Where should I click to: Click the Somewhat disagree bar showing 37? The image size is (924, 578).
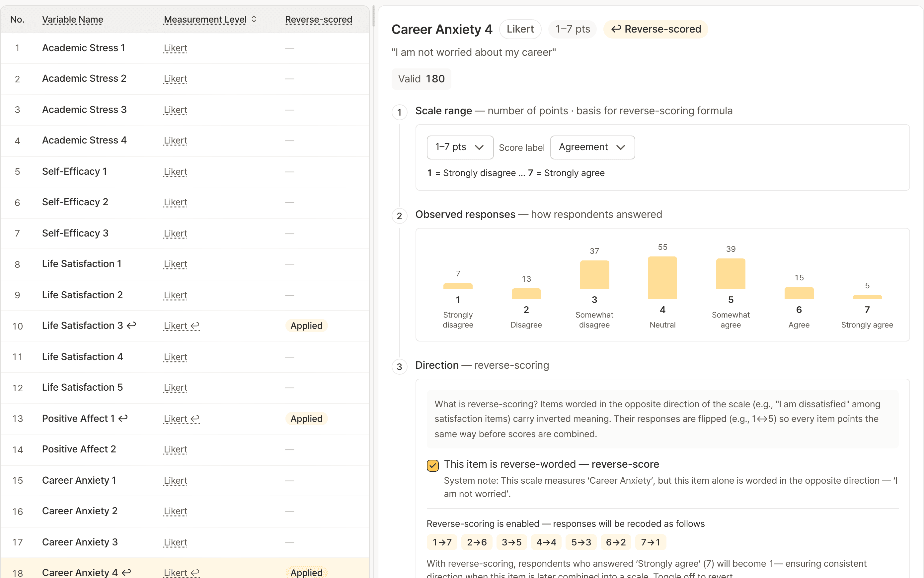click(x=594, y=275)
